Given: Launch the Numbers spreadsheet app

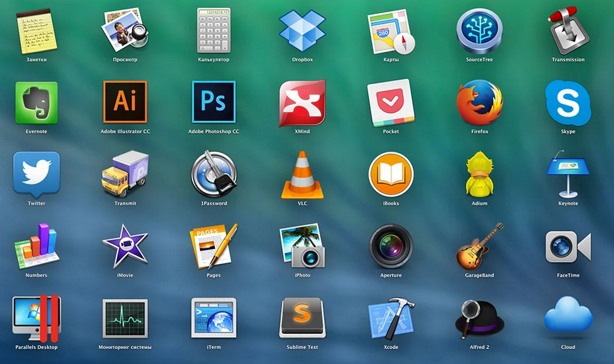Looking at the screenshot, I should click(36, 246).
